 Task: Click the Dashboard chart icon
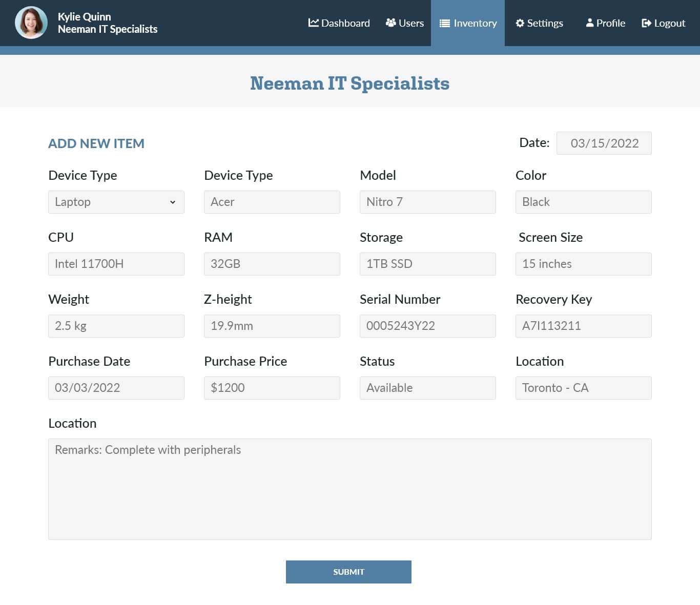click(313, 23)
